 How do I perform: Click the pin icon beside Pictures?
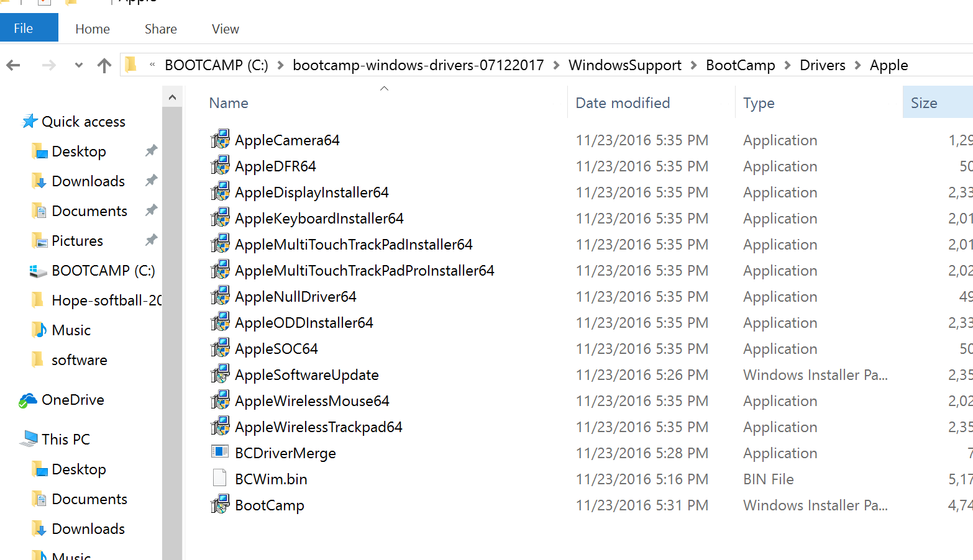(x=151, y=240)
